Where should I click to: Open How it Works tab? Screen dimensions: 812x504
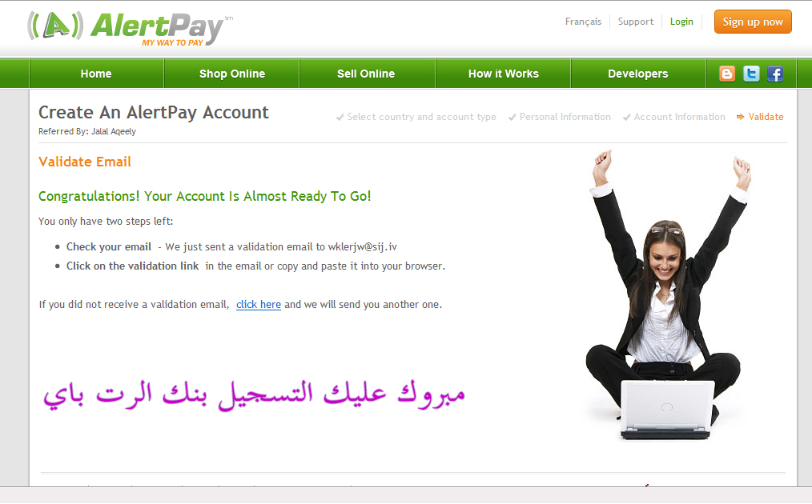point(504,74)
